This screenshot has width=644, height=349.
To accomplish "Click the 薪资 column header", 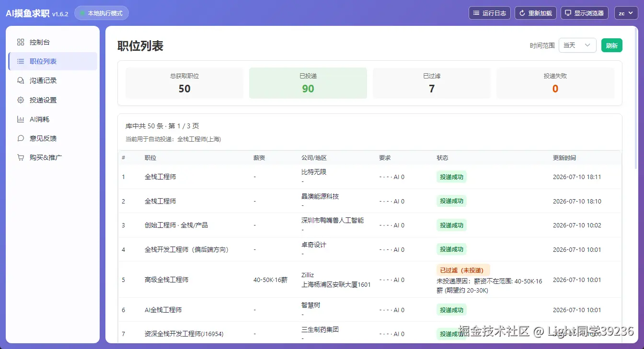I will click(x=259, y=158).
